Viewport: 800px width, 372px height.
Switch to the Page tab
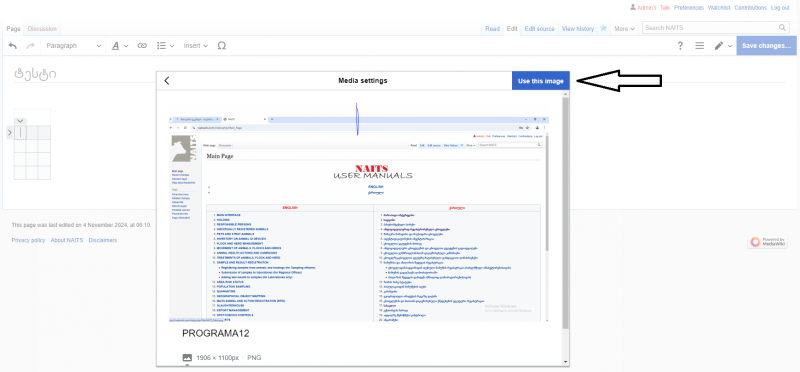tap(13, 29)
